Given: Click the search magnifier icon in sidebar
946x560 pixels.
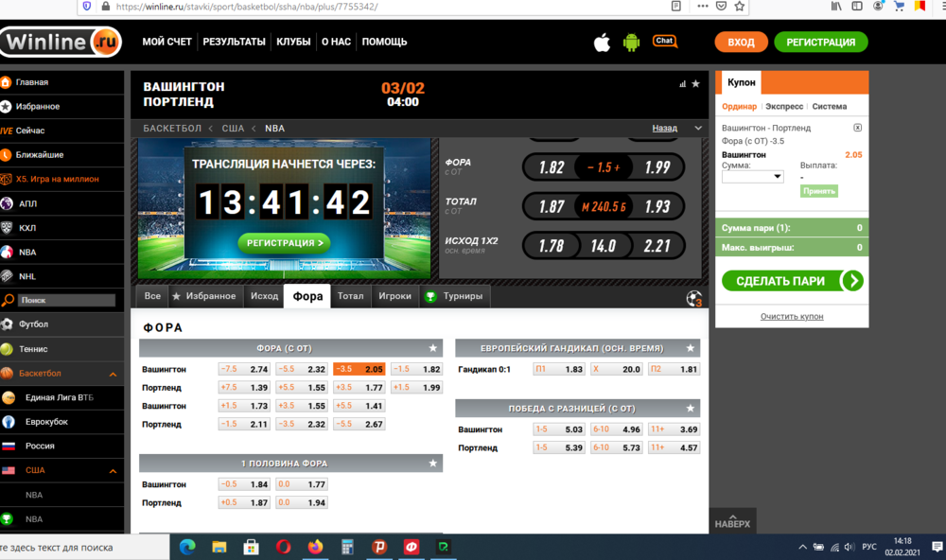Looking at the screenshot, I should coord(8,300).
